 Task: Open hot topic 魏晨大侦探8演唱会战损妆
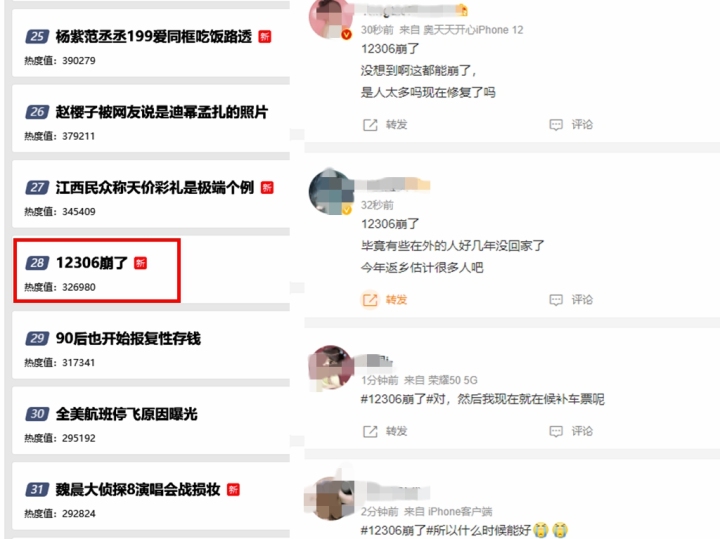coord(138,489)
